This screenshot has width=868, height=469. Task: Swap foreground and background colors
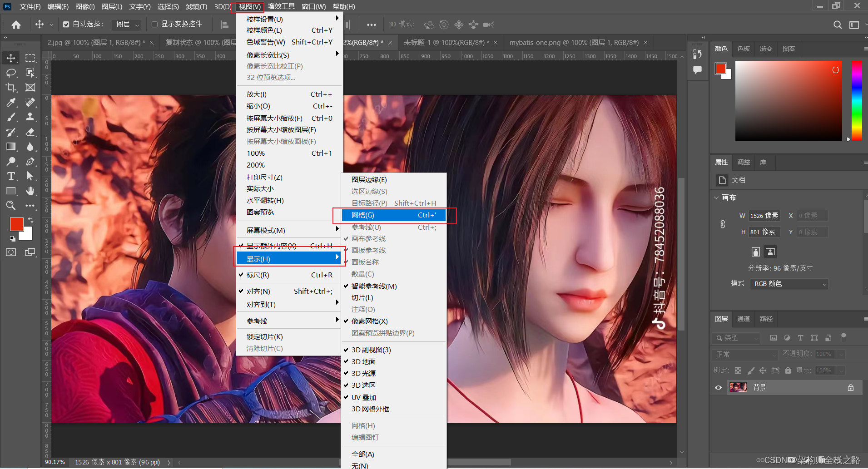point(30,220)
